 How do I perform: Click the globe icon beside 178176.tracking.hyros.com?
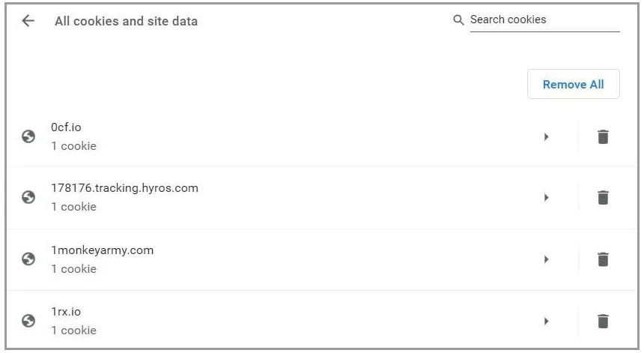(28, 197)
